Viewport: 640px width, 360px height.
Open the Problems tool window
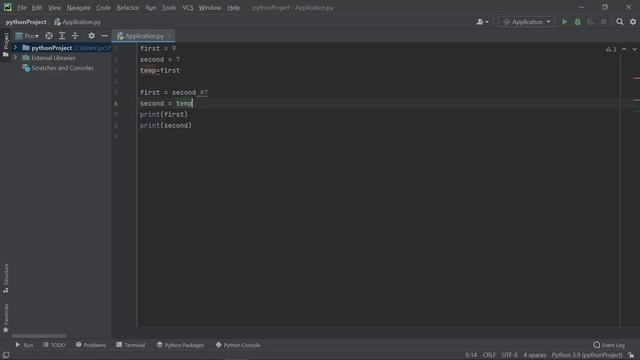[91, 345]
